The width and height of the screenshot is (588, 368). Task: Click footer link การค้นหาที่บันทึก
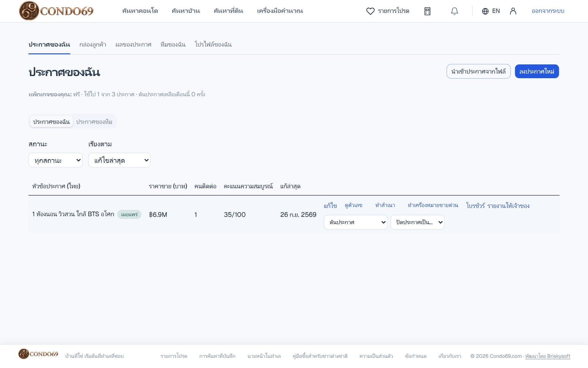pos(217,356)
